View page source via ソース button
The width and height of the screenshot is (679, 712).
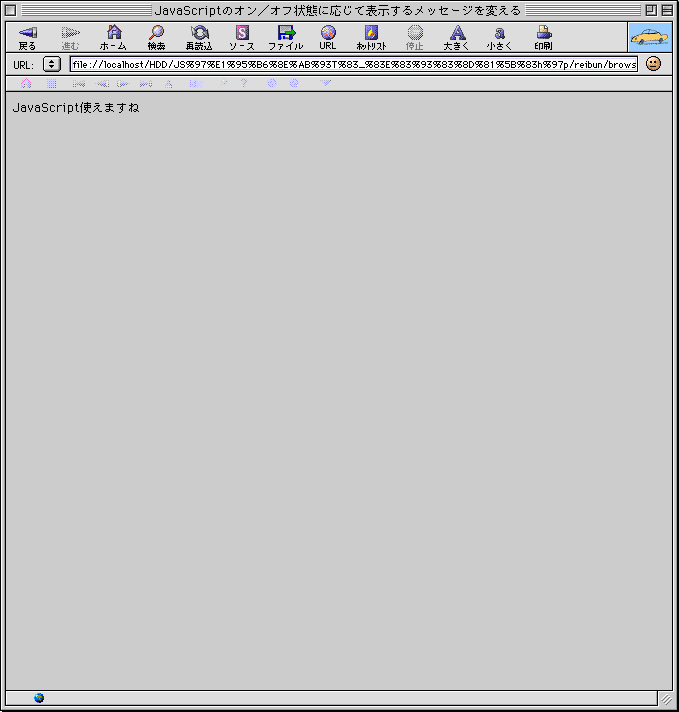242,38
